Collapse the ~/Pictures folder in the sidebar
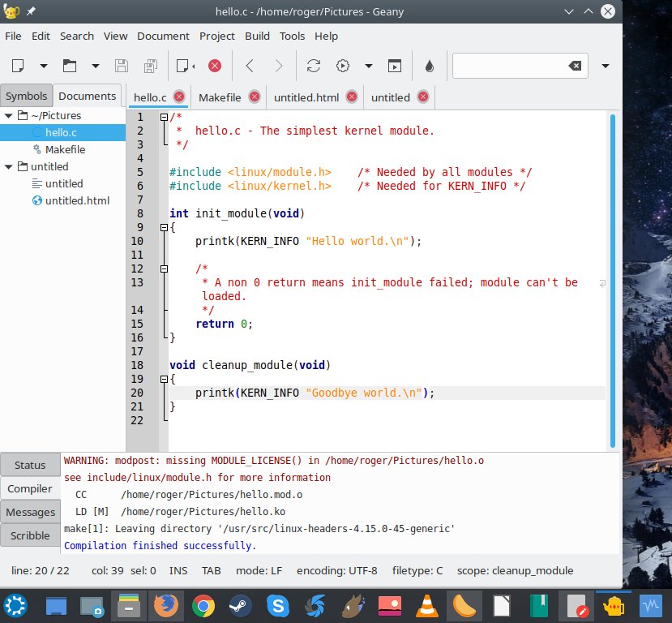This screenshot has width=672, height=623. tap(6, 115)
